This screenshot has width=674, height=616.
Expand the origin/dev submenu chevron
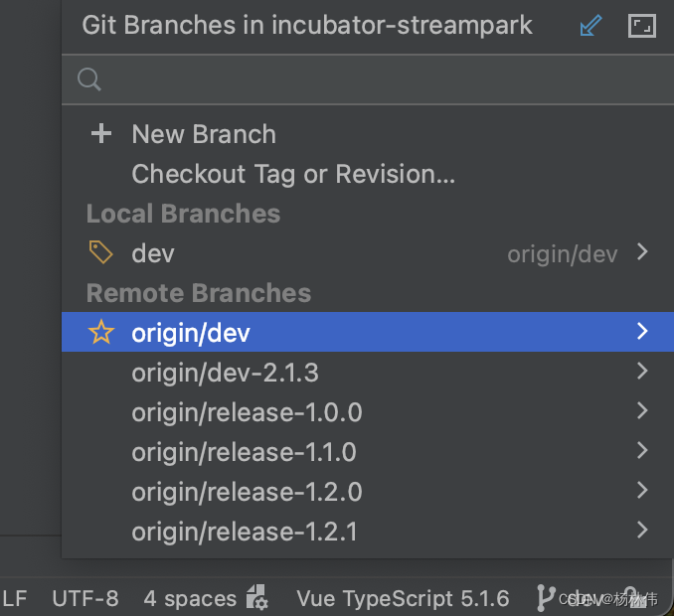pyautogui.click(x=642, y=331)
